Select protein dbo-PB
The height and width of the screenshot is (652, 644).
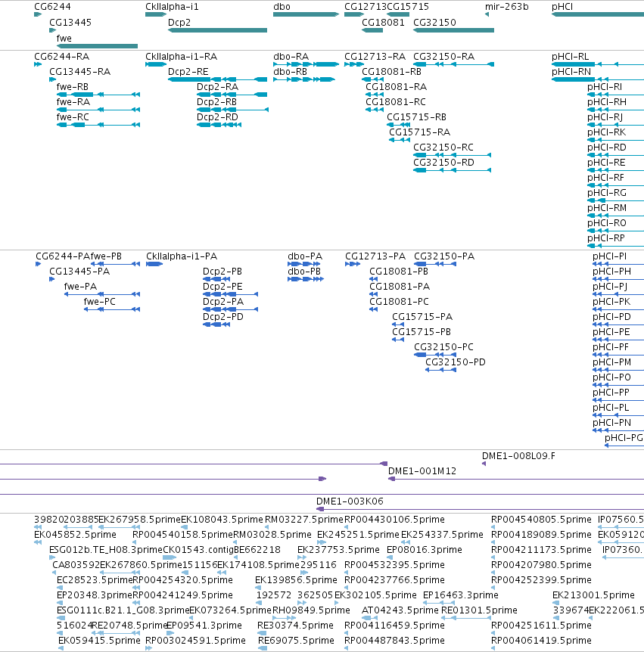pos(304,272)
